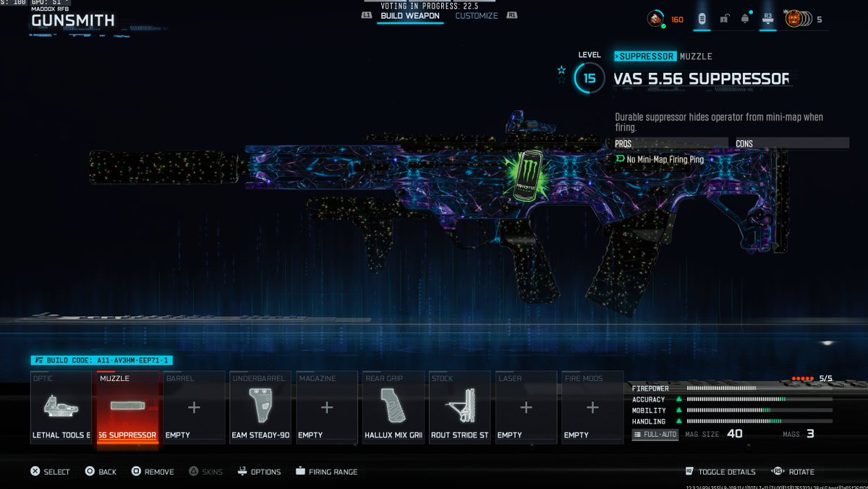
Task: Open the Rear Grip slot Hallux Mix grip
Action: [393, 407]
